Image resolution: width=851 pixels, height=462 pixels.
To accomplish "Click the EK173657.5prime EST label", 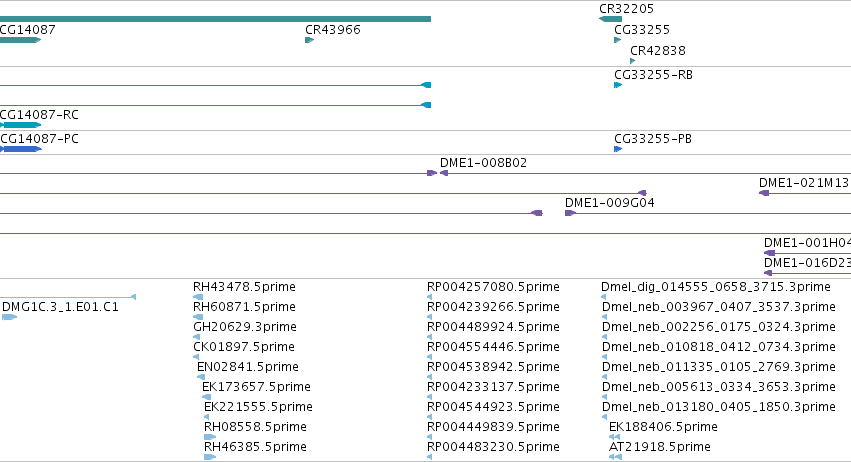I will 256,387.
